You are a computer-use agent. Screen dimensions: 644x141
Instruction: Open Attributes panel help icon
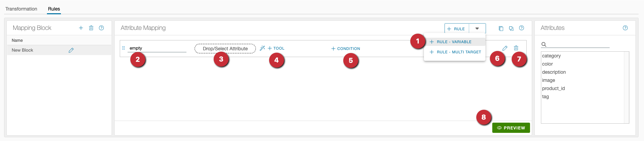pos(625,28)
